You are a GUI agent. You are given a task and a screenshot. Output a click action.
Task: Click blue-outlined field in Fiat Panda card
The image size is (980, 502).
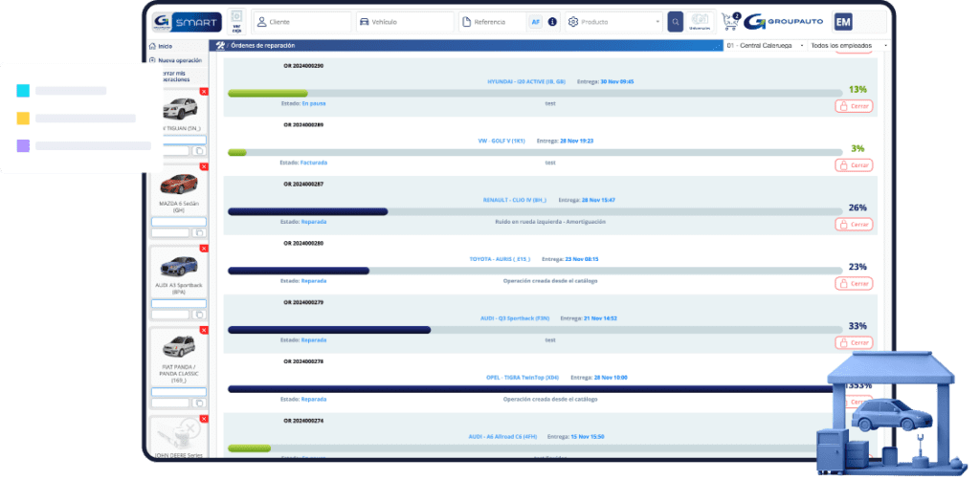179,392
